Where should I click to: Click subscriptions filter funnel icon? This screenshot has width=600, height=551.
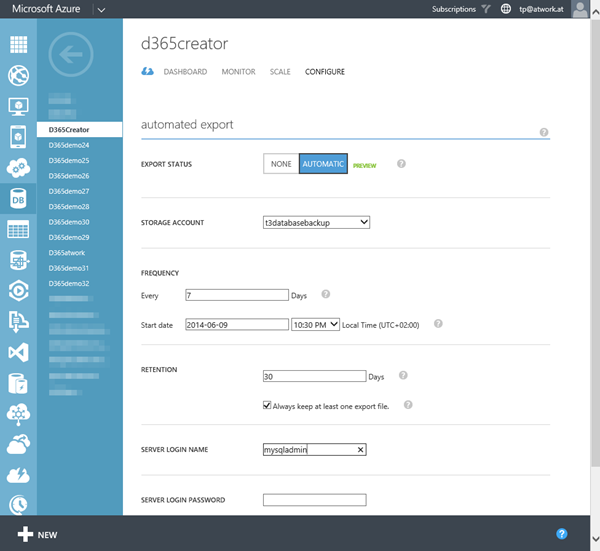pos(486,9)
